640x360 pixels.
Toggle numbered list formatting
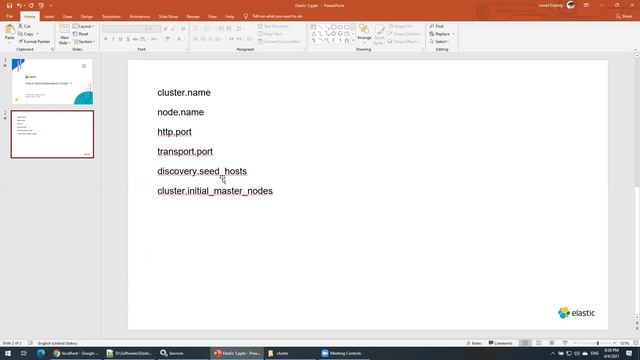[x=207, y=29]
